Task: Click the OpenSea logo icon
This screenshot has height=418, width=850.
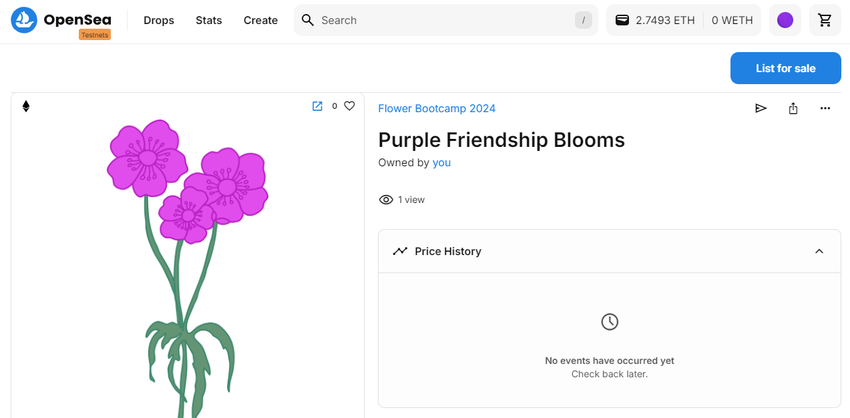Action: (24, 20)
